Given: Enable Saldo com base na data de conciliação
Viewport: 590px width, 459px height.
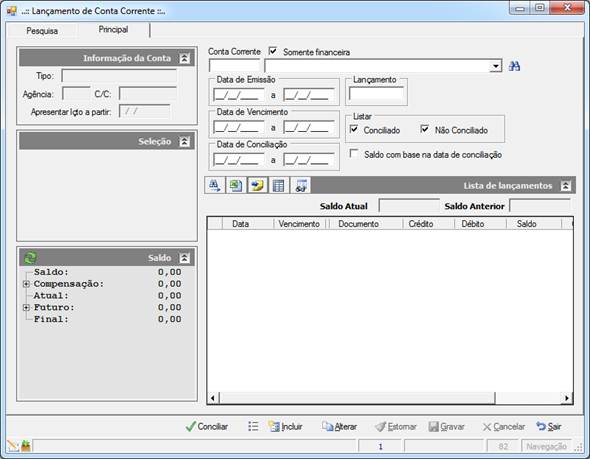Looking at the screenshot, I should pyautogui.click(x=354, y=154).
